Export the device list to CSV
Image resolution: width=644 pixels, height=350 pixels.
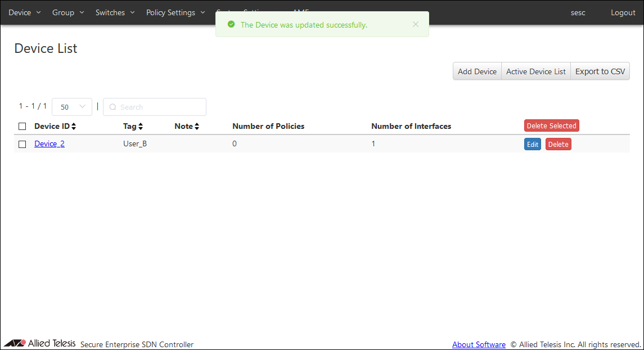coord(600,71)
